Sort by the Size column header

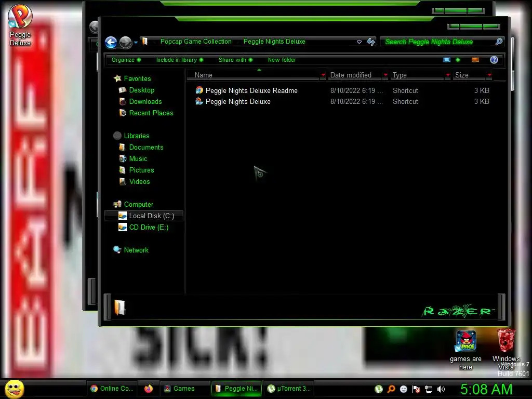pos(470,75)
